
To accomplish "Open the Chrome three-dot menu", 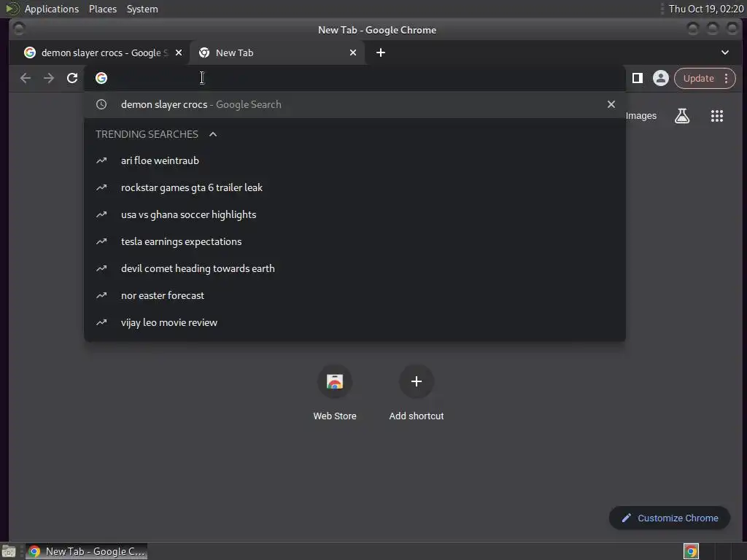I will point(726,78).
